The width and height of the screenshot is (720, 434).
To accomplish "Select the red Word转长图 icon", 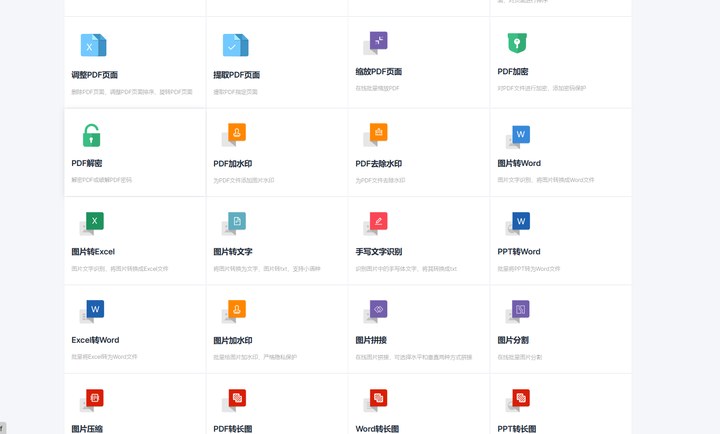I will 376,400.
